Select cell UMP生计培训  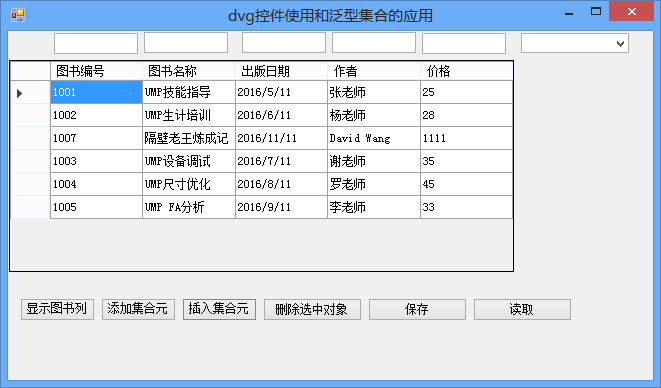(x=189, y=115)
